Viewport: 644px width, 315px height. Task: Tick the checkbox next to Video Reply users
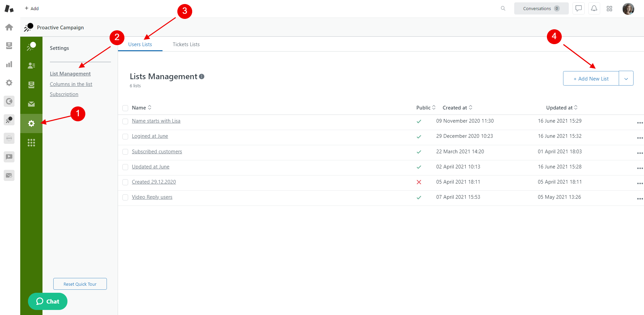click(x=125, y=197)
